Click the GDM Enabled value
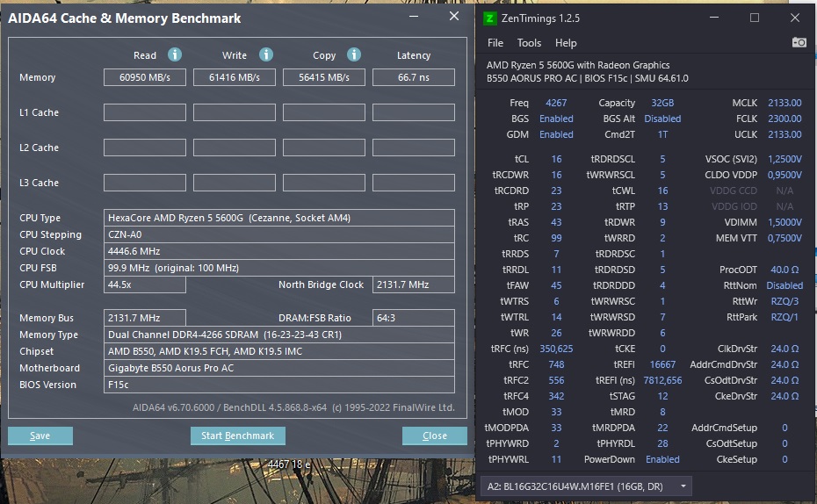 pos(556,134)
